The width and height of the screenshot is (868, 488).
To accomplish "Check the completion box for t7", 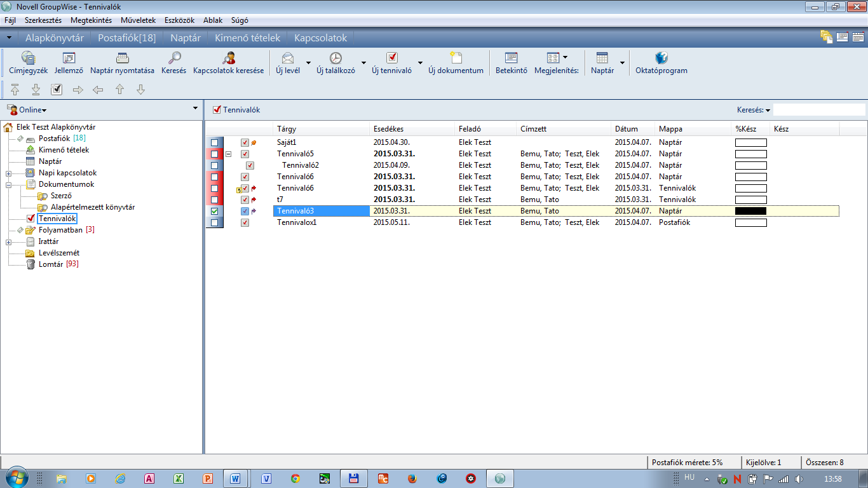I will click(x=215, y=200).
